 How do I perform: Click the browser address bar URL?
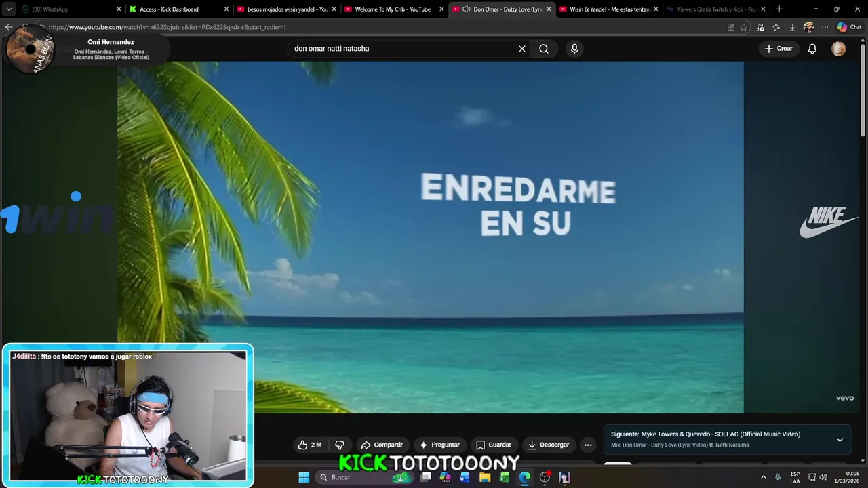pyautogui.click(x=167, y=27)
